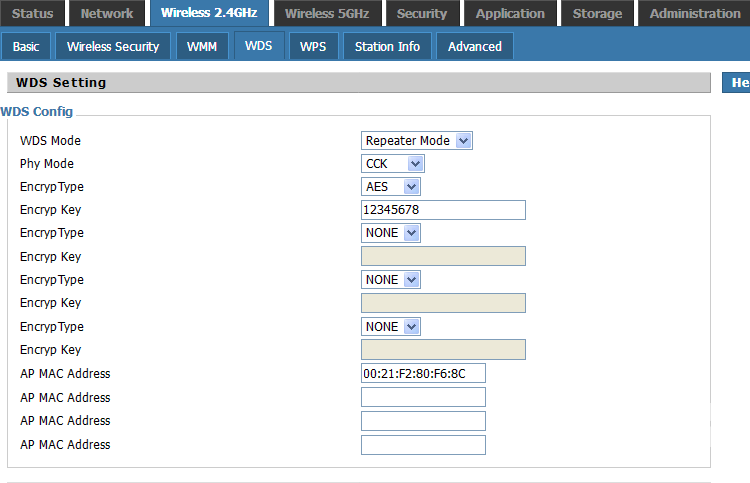The image size is (750, 483).
Task: Click the Encryp Key field containing 12345678
Action: (443, 210)
